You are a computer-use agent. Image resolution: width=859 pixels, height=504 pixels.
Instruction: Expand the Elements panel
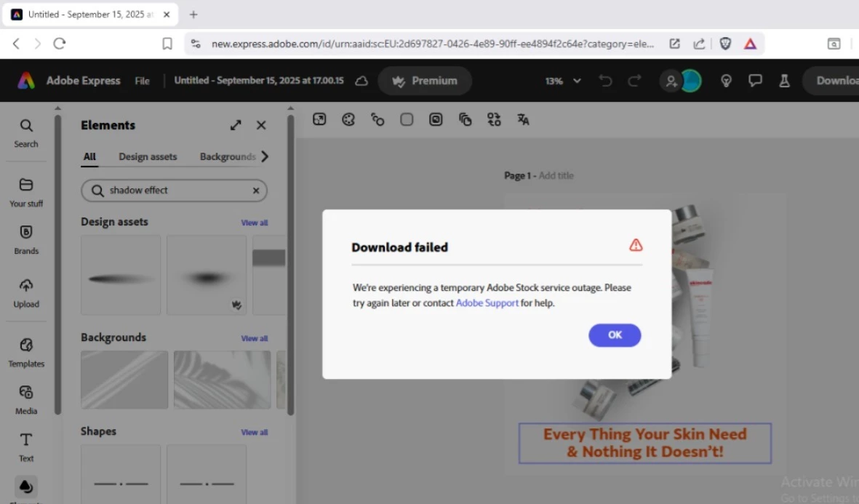click(236, 125)
